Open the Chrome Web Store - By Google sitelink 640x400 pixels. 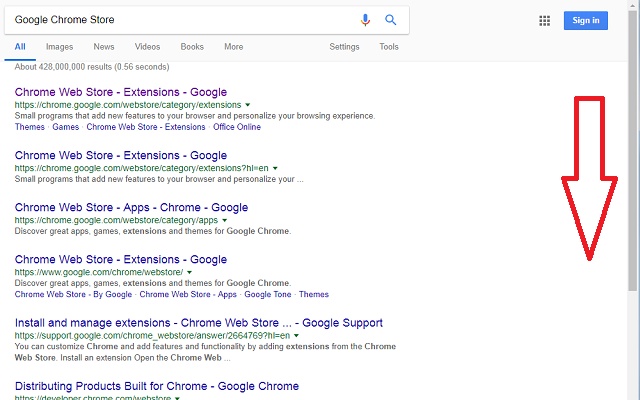[73, 294]
